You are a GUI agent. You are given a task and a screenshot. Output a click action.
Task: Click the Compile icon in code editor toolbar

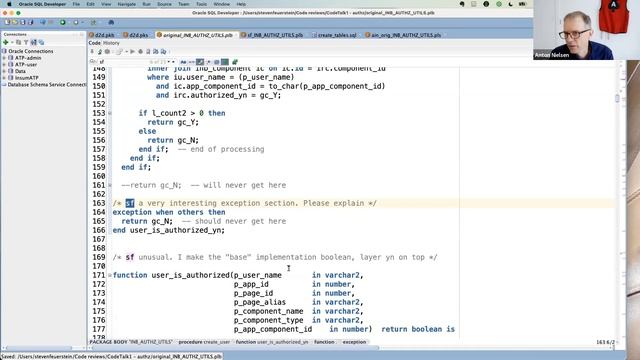107,51
